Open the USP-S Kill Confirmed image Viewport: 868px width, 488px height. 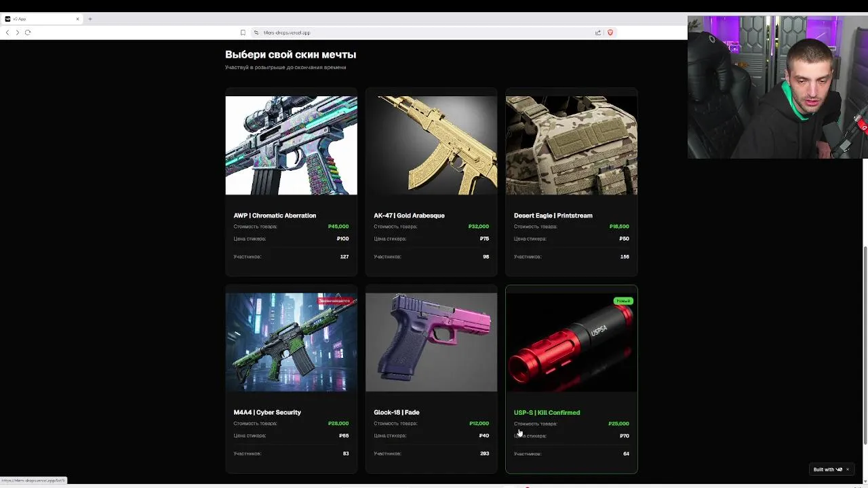tap(571, 342)
